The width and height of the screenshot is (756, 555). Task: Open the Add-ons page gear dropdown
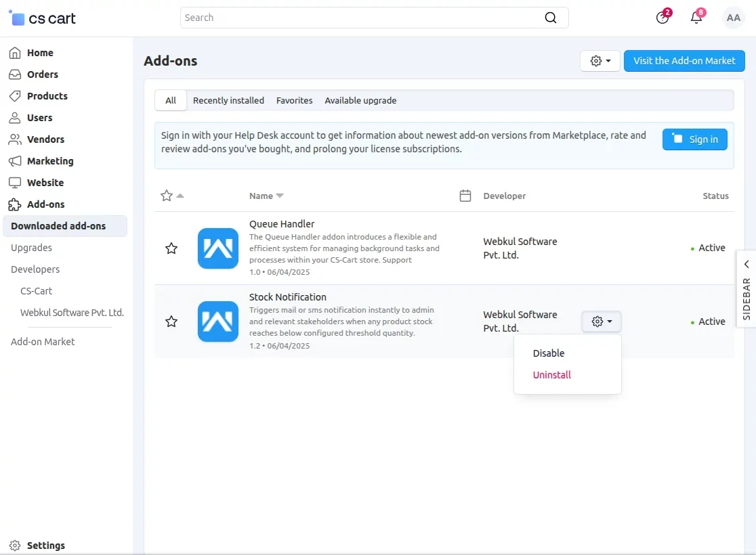(599, 61)
